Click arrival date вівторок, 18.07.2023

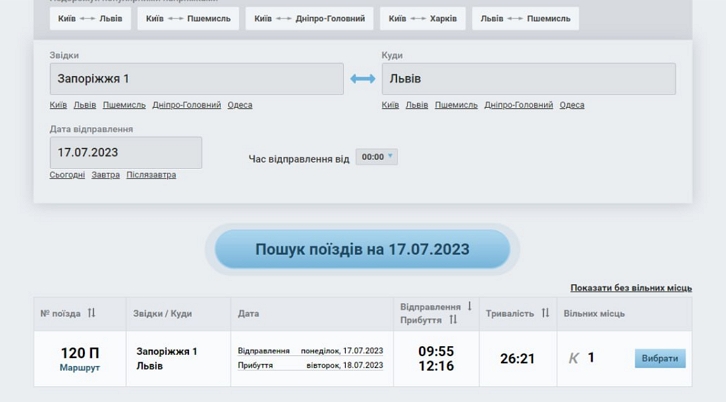coord(345,365)
